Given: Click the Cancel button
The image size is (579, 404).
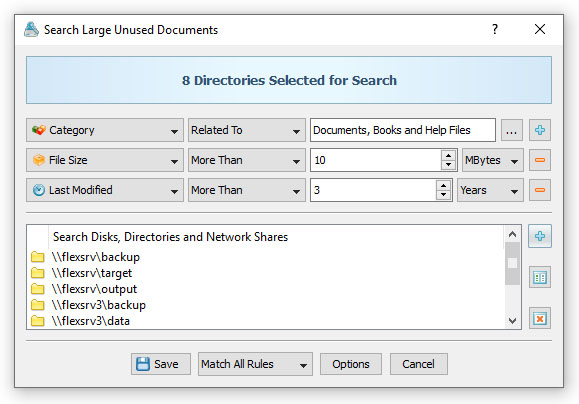Looking at the screenshot, I should tap(419, 364).
